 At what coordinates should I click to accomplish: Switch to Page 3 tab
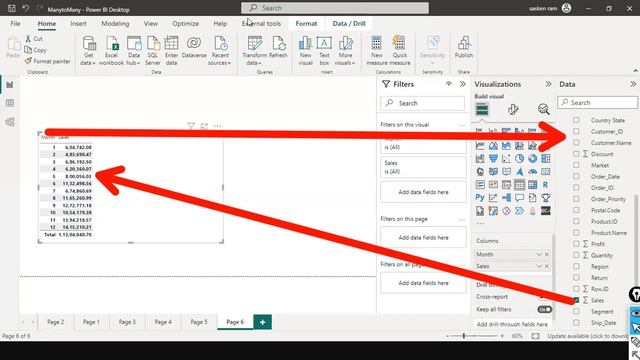pos(127,322)
